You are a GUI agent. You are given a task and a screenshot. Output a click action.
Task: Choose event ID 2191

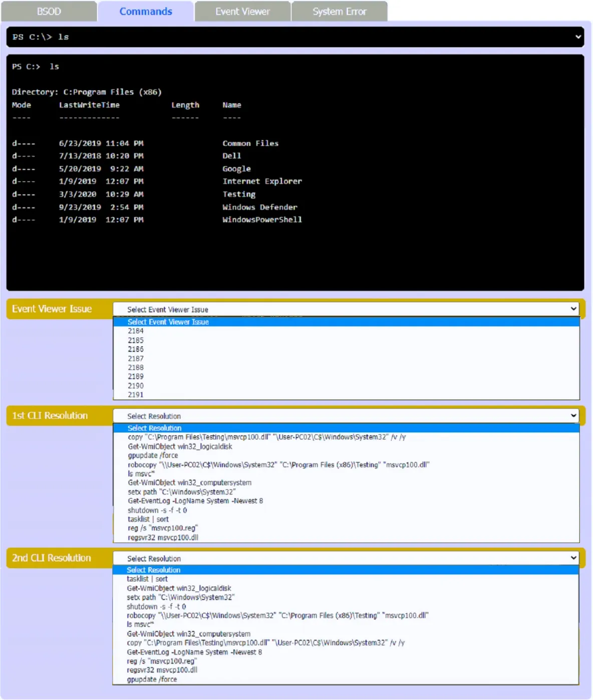click(x=346, y=395)
